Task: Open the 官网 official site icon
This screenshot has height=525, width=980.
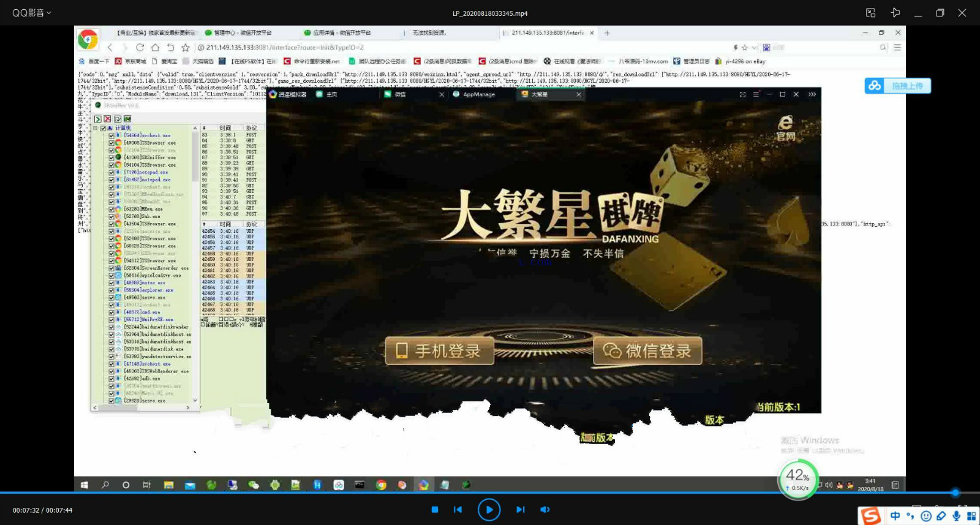Action: 786,128
